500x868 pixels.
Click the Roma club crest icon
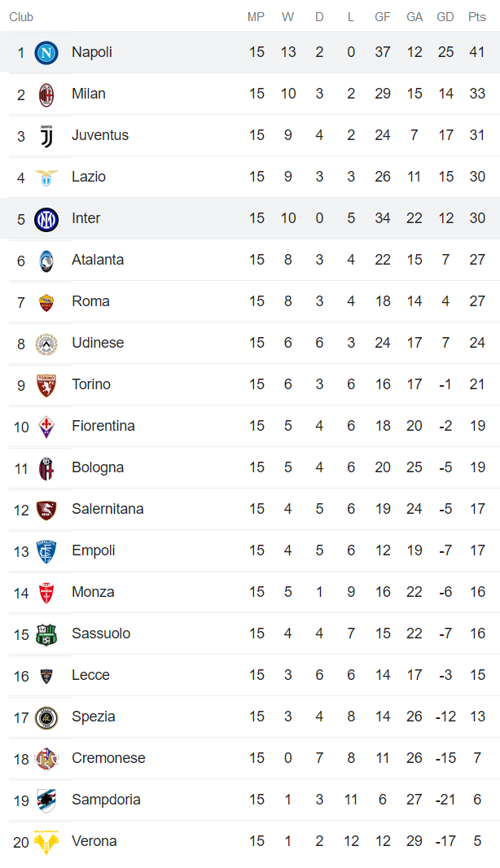[46, 302]
